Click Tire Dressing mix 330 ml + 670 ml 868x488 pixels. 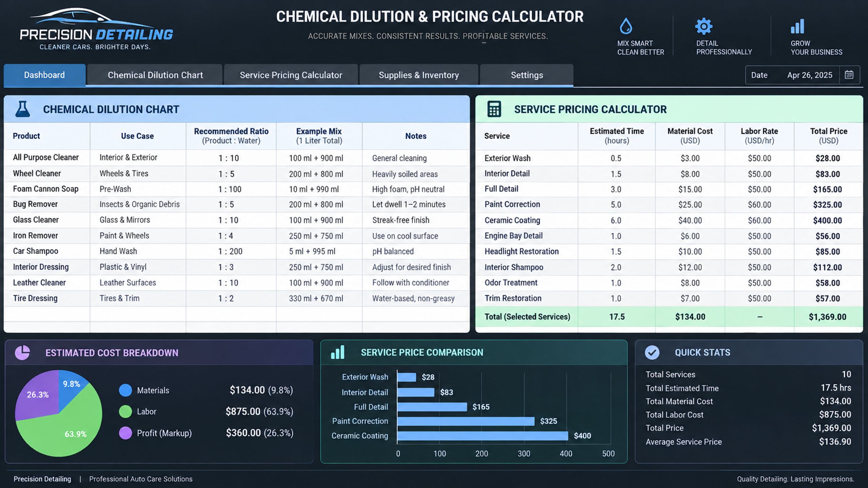(x=316, y=299)
